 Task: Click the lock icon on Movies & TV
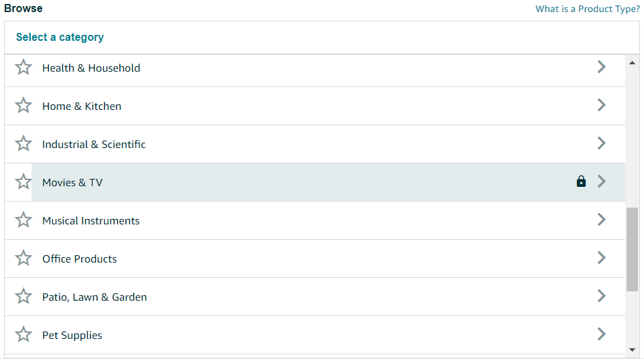(x=581, y=182)
